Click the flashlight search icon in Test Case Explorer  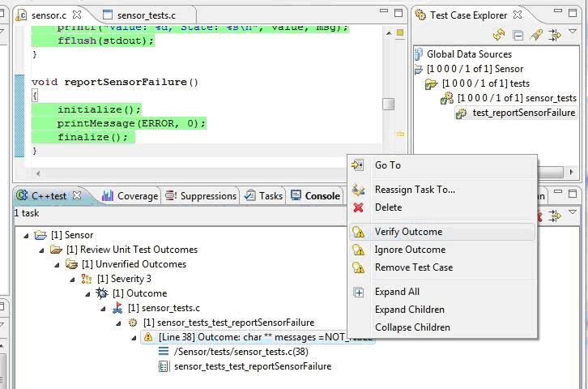[536, 35]
